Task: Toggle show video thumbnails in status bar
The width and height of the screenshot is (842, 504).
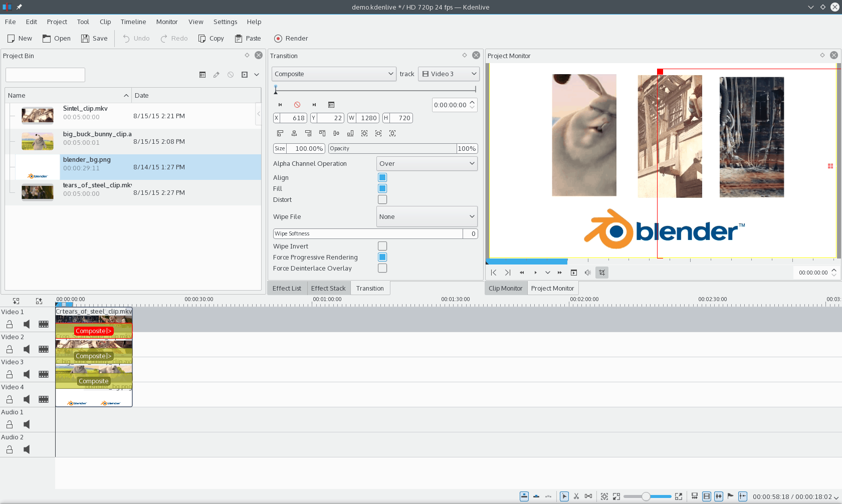Action: [707, 496]
